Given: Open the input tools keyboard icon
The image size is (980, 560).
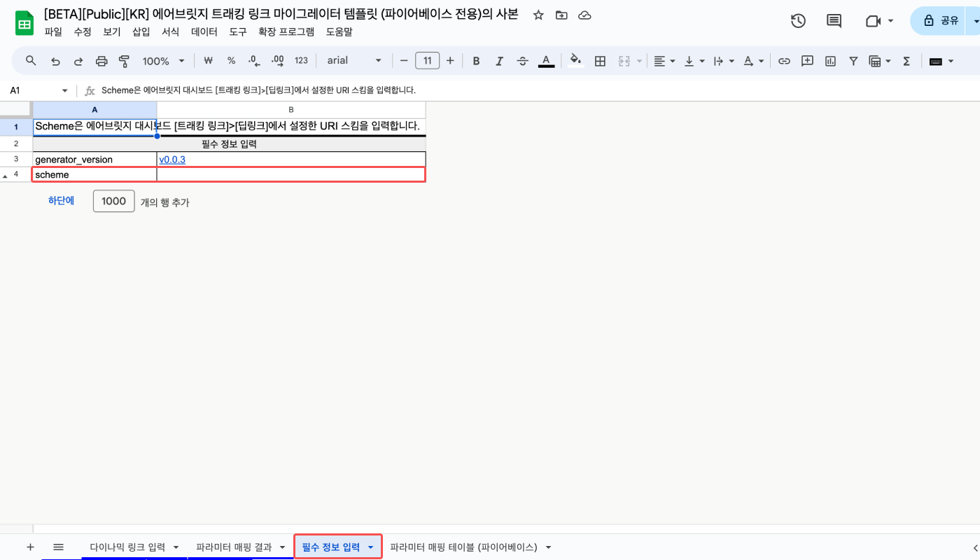Looking at the screenshot, I should pyautogui.click(x=936, y=61).
